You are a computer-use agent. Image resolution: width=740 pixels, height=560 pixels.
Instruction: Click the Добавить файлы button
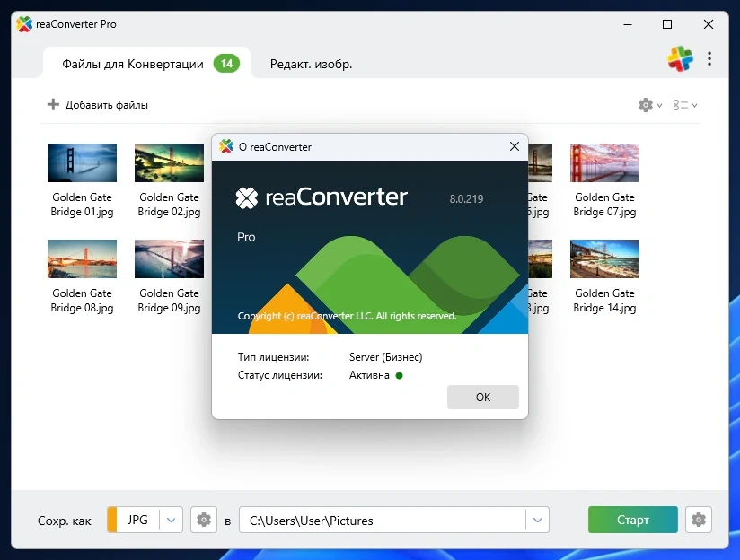98,105
